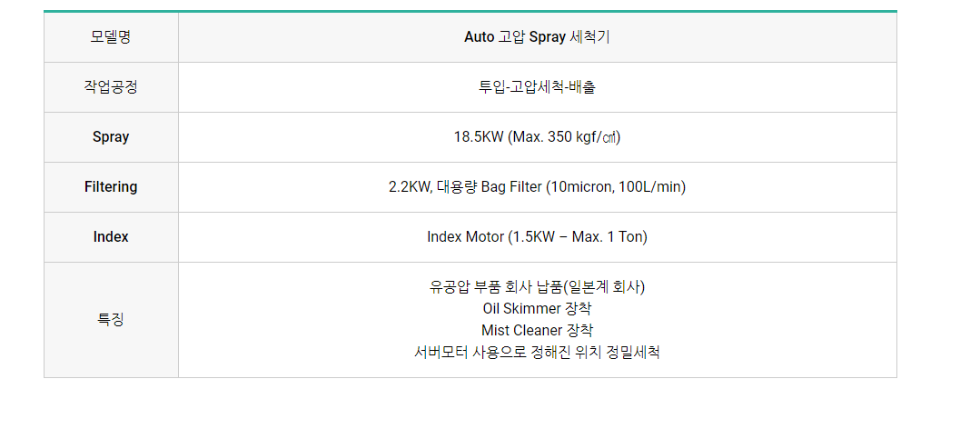Click the Filtering row label
Image resolution: width=980 pixels, height=429 pixels.
(x=111, y=187)
